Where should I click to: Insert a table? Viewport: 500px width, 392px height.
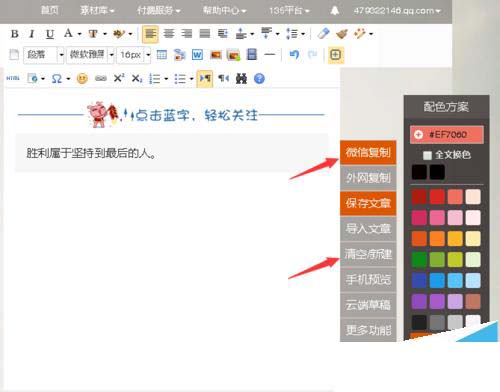162,55
